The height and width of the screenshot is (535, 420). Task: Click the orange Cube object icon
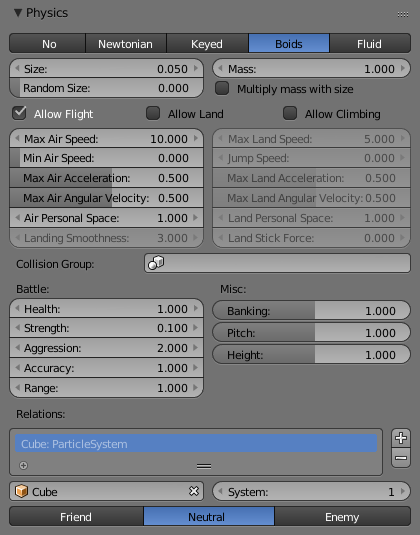[21, 491]
